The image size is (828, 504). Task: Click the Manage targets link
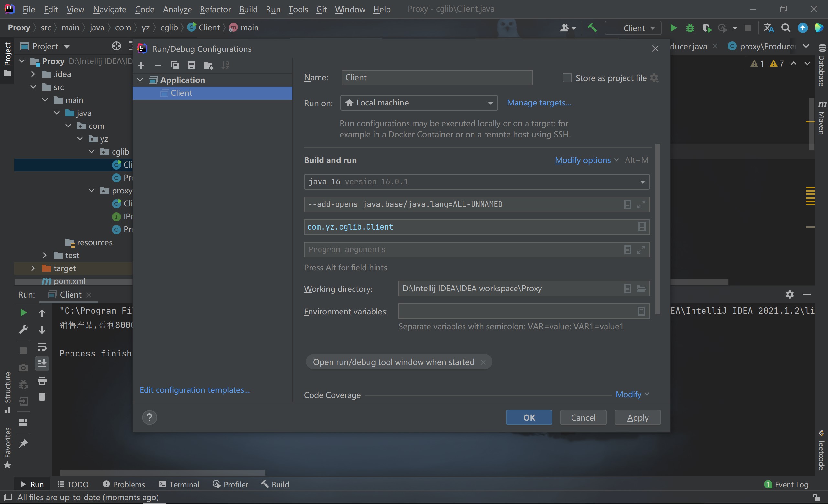click(x=539, y=102)
